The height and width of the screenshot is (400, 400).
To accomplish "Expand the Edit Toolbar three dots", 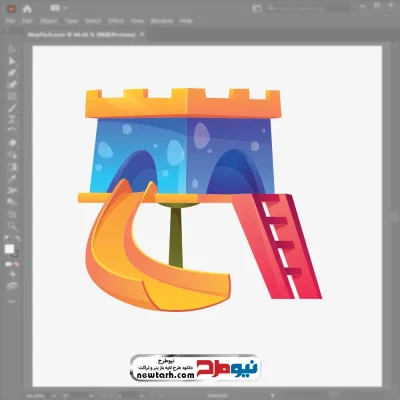I will click(12, 302).
